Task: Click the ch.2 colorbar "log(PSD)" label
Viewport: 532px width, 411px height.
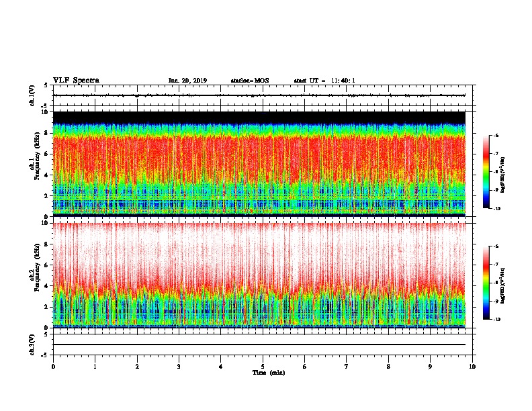Action: click(x=503, y=285)
